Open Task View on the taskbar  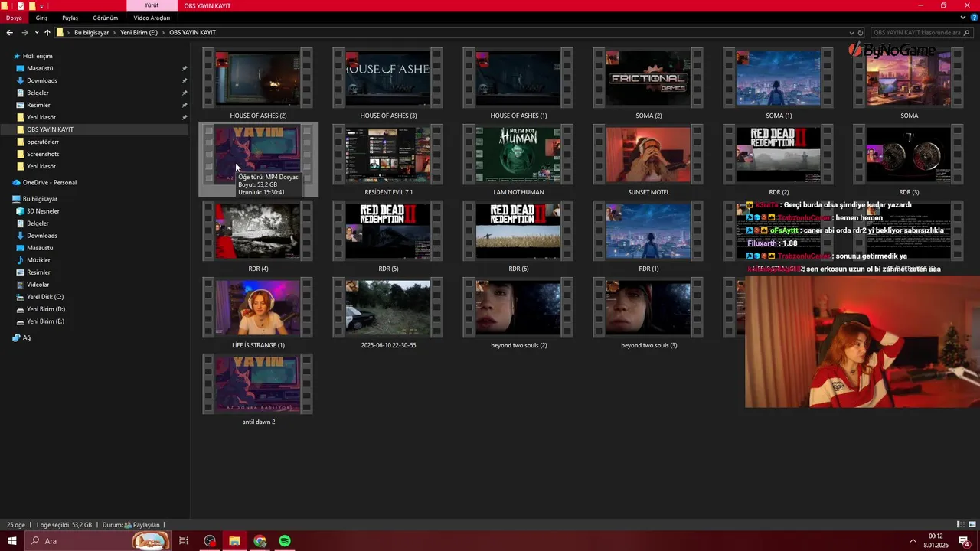(x=184, y=541)
